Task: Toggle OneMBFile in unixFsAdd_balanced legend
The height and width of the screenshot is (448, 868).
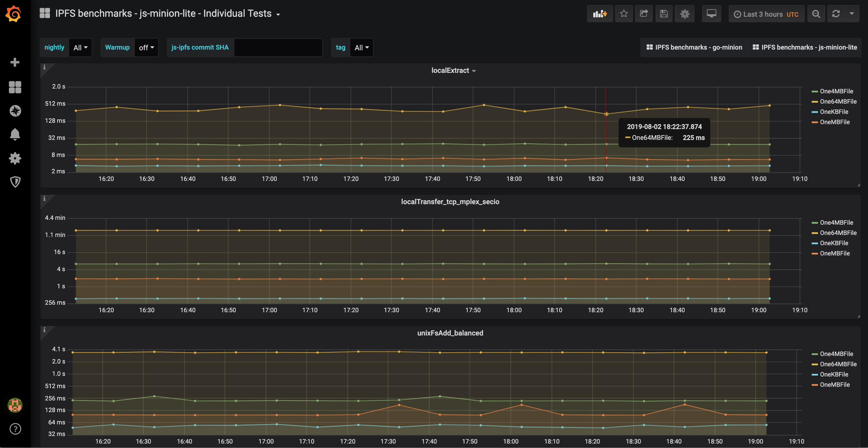Action: (x=835, y=385)
